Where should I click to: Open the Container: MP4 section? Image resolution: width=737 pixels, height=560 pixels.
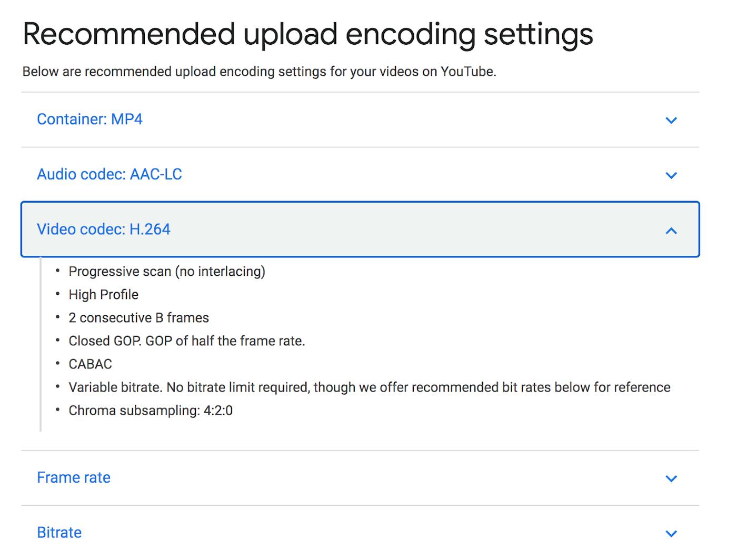(x=89, y=119)
